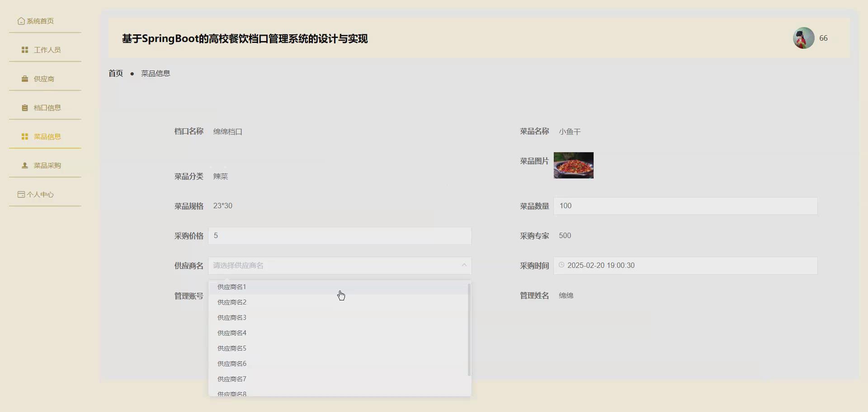
Task: Click the grid icon beside 菜品信息
Action: pos(25,136)
